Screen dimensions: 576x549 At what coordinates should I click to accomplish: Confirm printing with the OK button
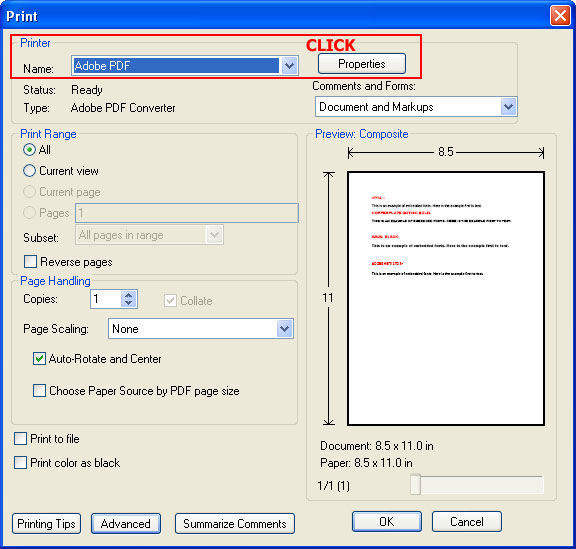(386, 521)
